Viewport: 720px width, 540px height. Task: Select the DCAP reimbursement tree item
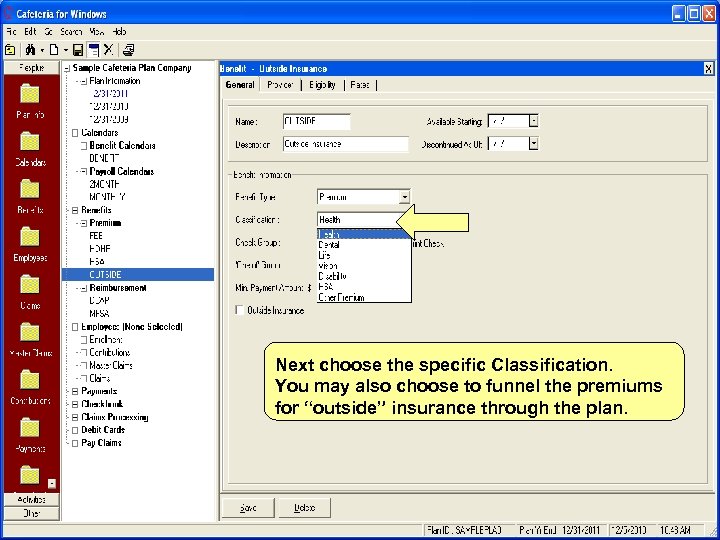(99, 301)
